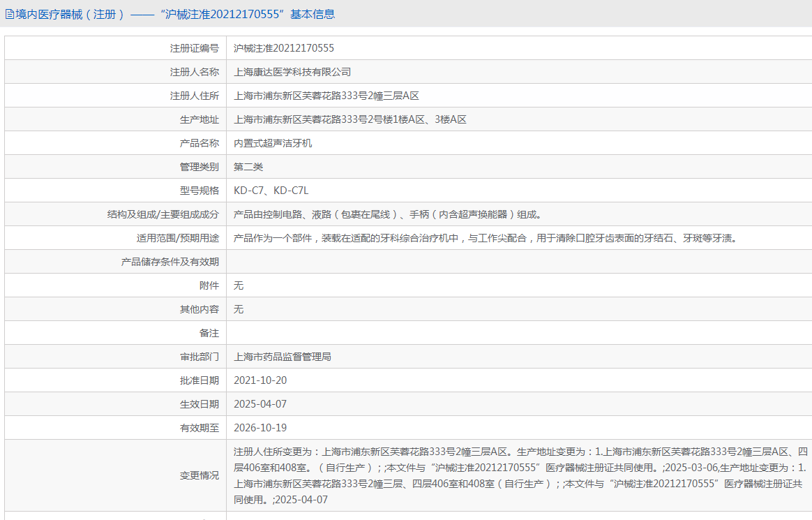Select approval date 2021-10-20
Image resolution: width=812 pixels, height=520 pixels.
(260, 380)
